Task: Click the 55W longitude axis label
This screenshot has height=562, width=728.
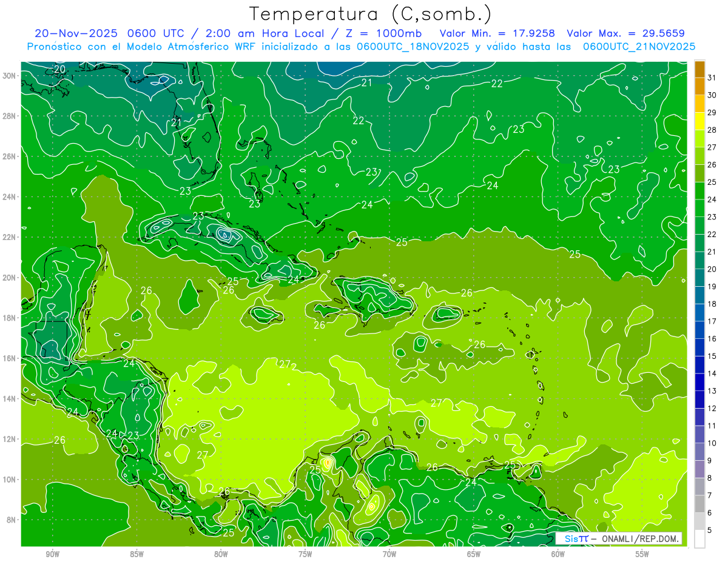Action: [642, 555]
